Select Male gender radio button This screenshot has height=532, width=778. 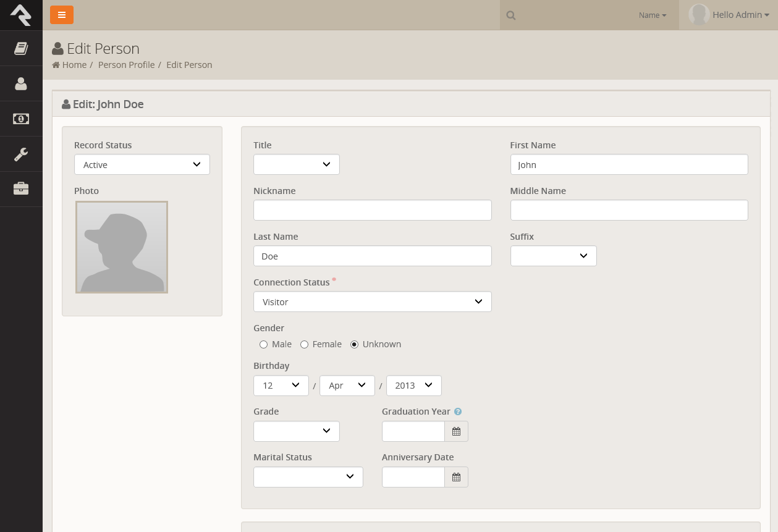click(x=264, y=344)
